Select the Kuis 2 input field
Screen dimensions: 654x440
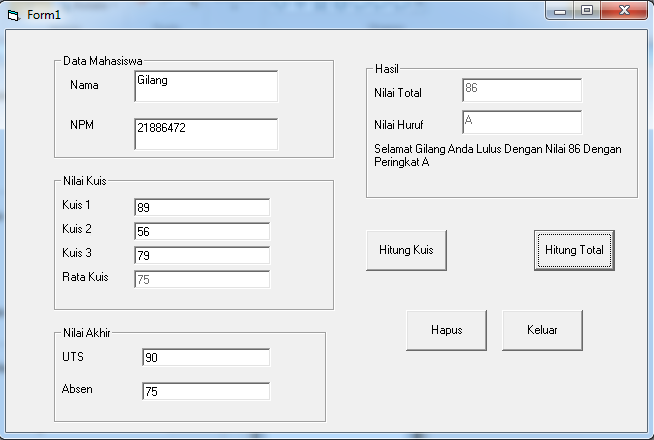[202, 231]
